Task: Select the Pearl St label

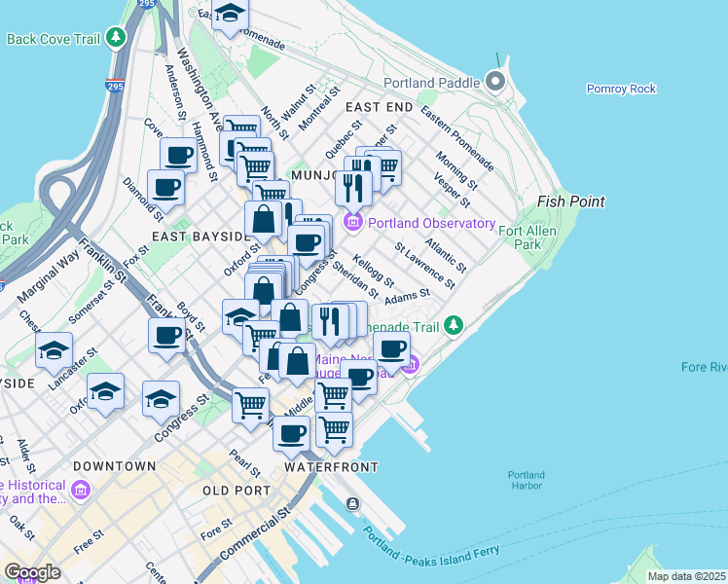Action: tap(244, 463)
